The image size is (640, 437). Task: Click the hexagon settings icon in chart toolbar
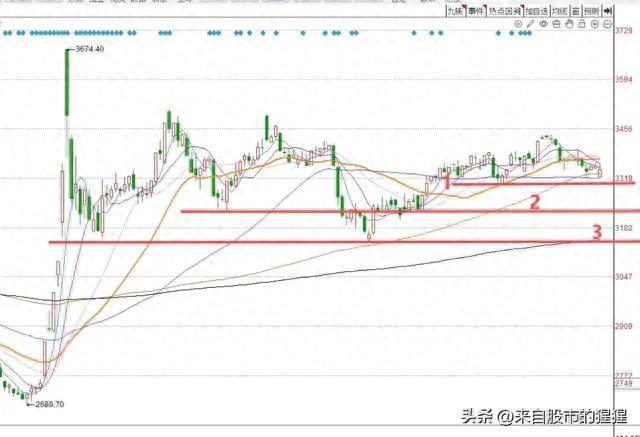pos(518,24)
